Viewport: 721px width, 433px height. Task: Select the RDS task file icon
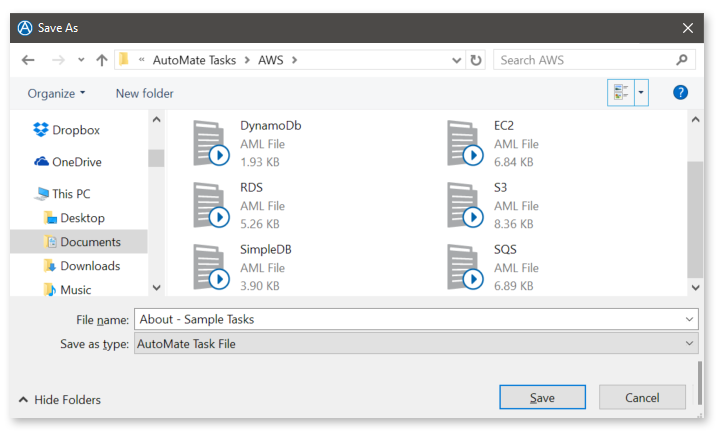pyautogui.click(x=211, y=205)
